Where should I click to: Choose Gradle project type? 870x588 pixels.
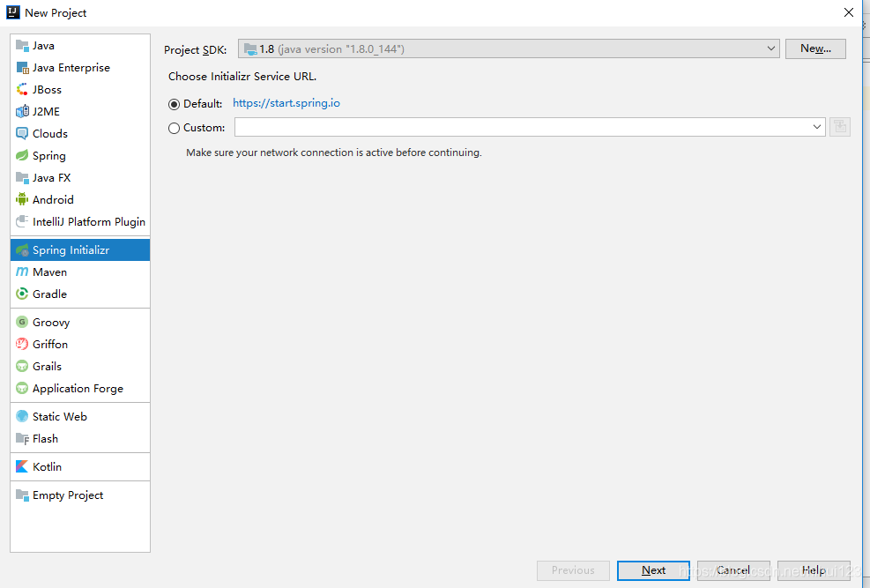[49, 294]
